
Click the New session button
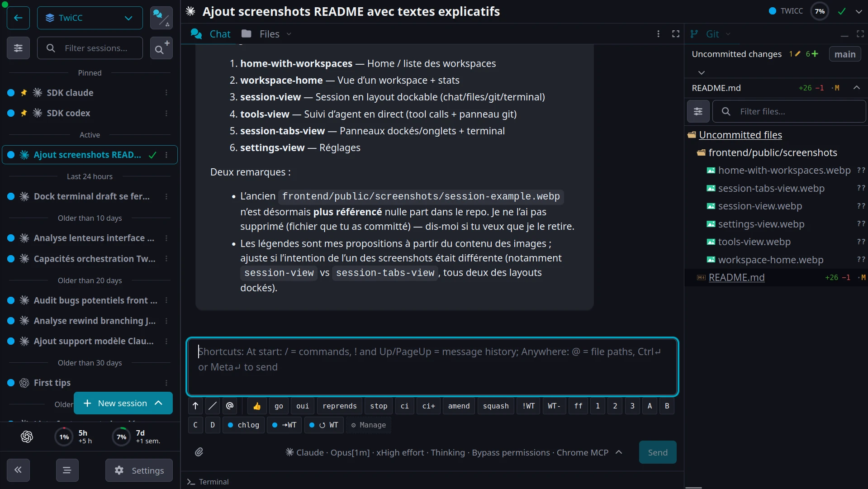click(x=116, y=403)
